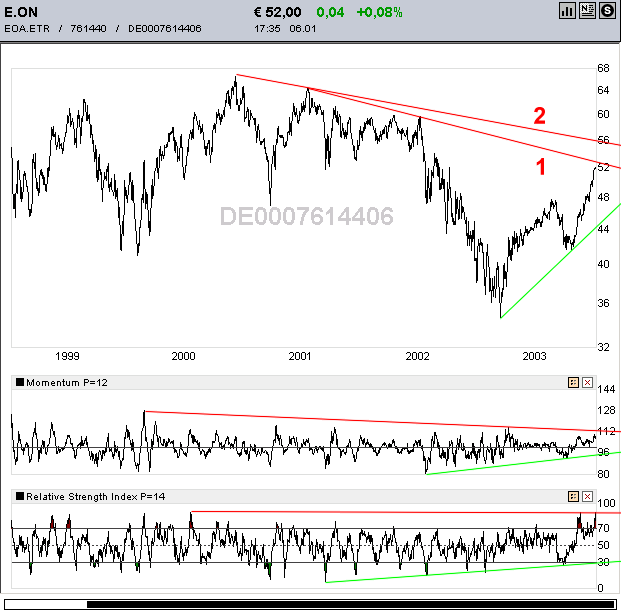Open the bar chart icon in header

coord(567,11)
